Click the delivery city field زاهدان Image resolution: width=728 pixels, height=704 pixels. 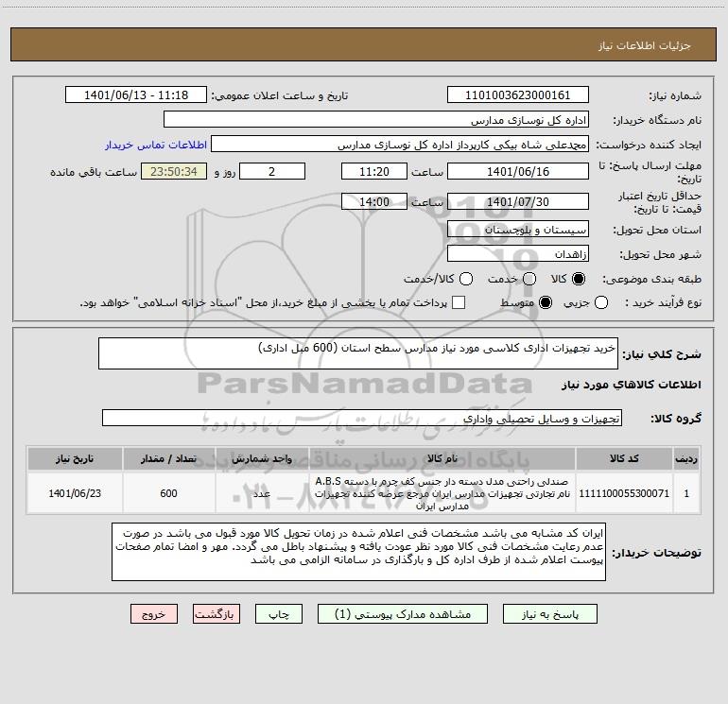click(x=518, y=253)
